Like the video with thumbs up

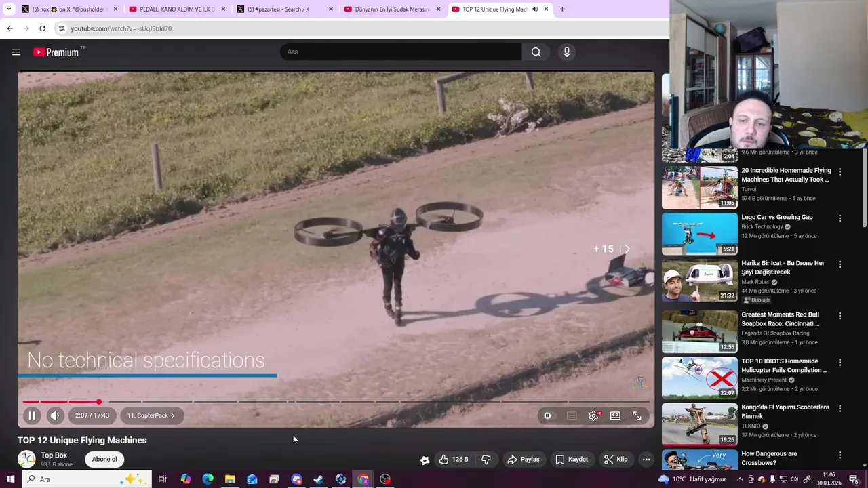coord(454,460)
